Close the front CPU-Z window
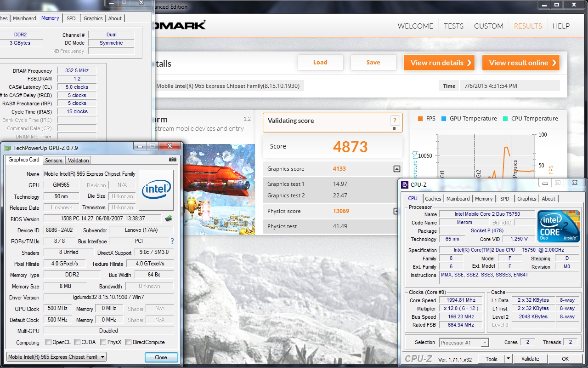Screen dimensions: 588x368 click(575, 183)
